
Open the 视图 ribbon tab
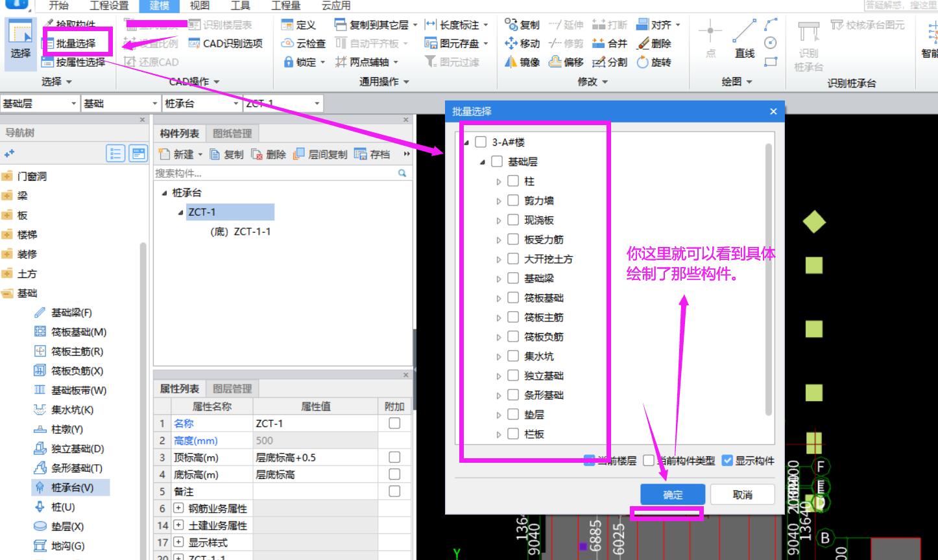coord(200,6)
